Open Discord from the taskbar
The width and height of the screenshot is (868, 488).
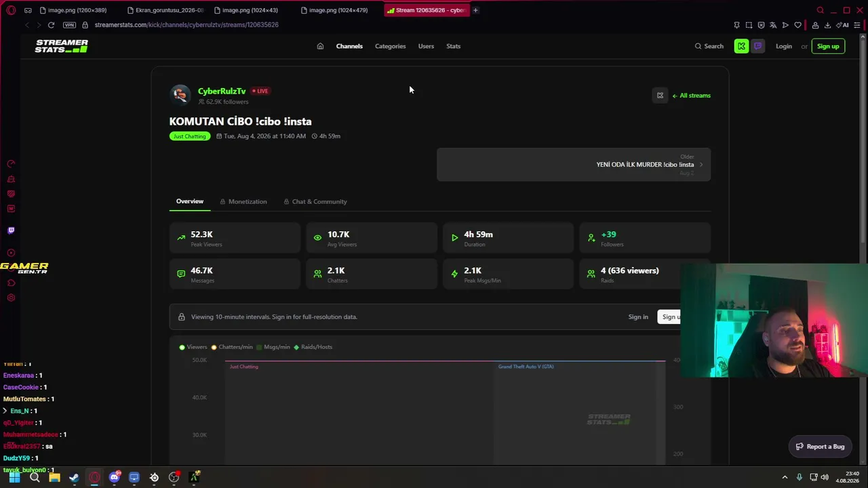(115, 477)
